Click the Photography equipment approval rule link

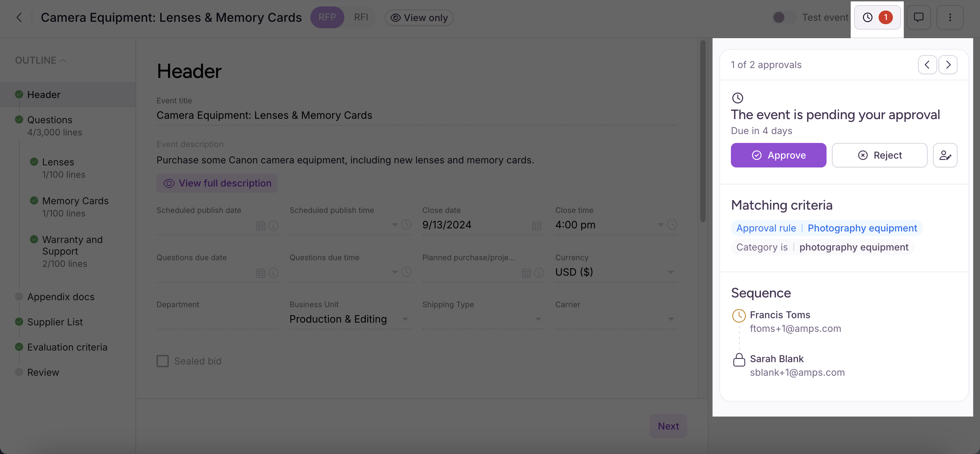point(862,228)
